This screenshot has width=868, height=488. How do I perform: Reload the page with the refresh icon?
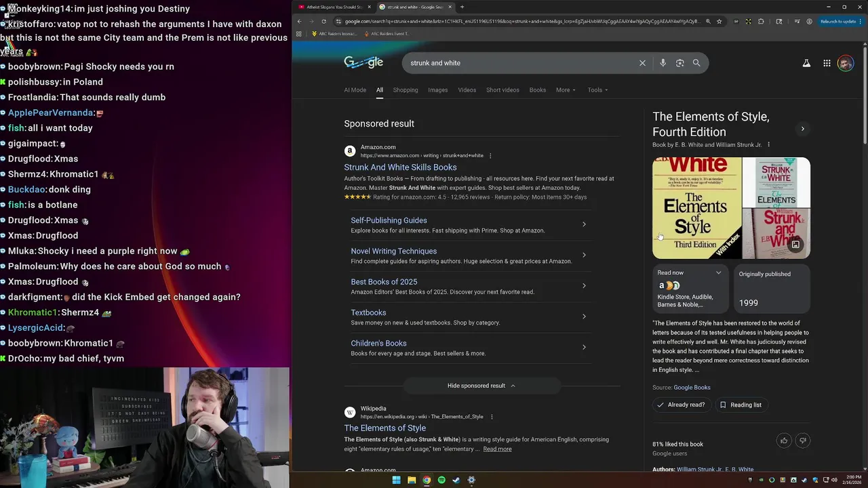point(323,21)
